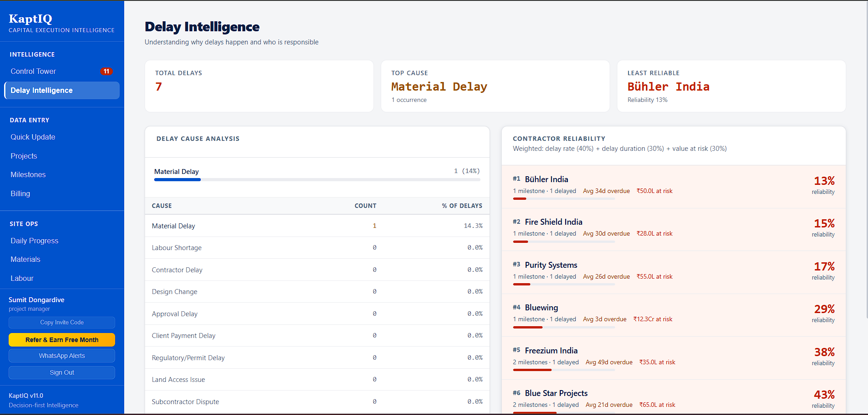
Task: Go to the Quick Update page
Action: tap(33, 137)
